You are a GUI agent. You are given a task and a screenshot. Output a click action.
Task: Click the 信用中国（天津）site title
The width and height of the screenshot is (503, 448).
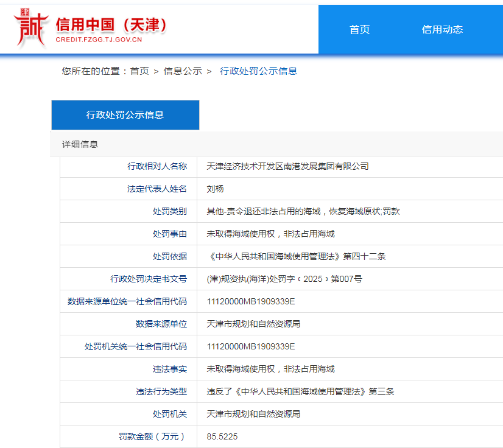[111, 25]
